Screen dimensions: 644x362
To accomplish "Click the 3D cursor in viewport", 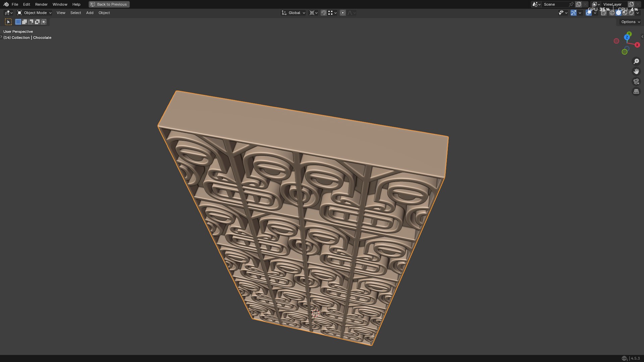I will [x=315, y=313].
